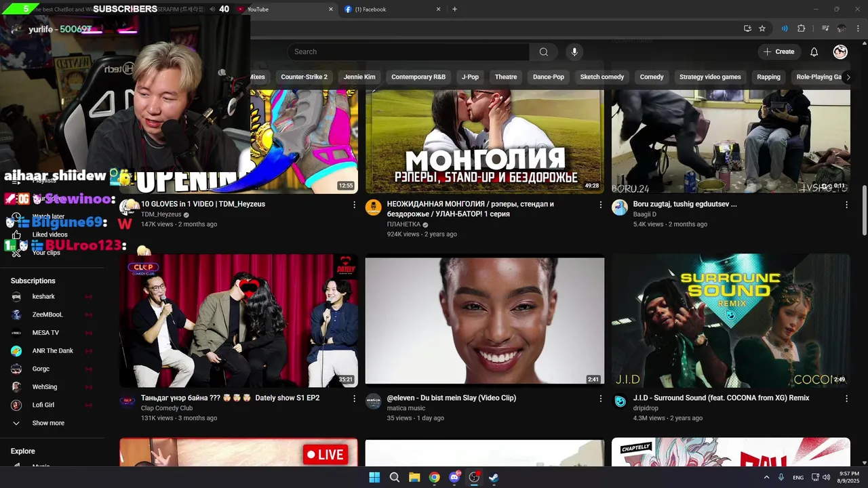Select the Contemporary R&B chip
Viewport: 868px width, 488px height.
point(418,77)
